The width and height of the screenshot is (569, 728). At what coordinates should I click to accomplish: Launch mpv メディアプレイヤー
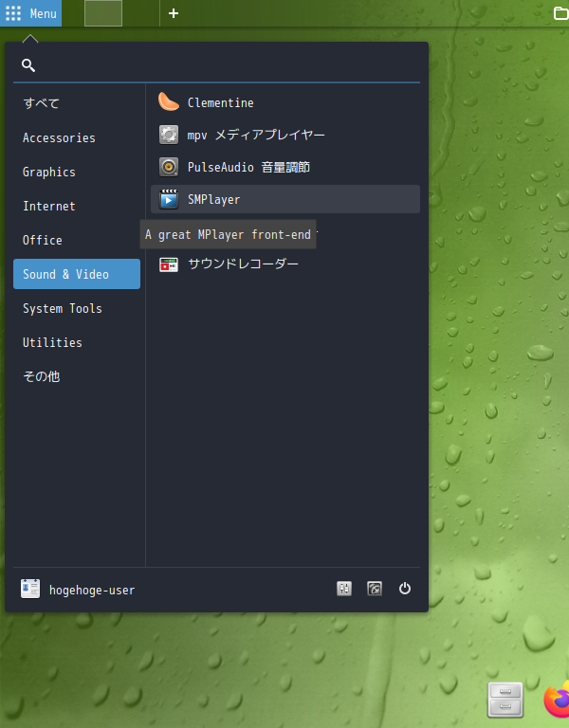[x=285, y=135]
